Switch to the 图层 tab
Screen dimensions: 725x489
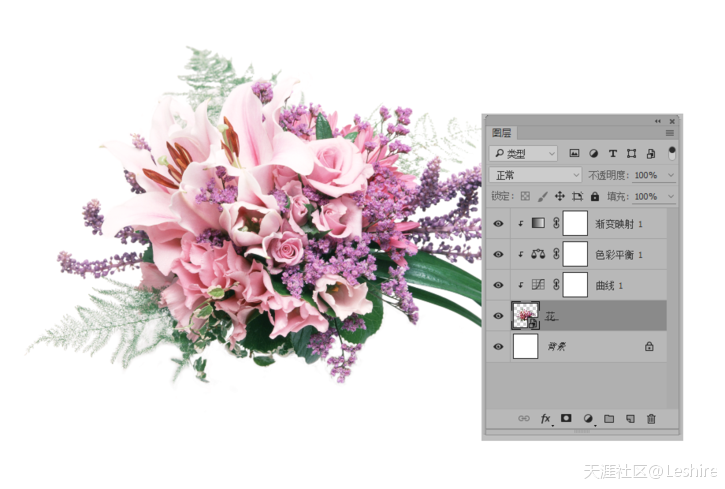(x=502, y=133)
